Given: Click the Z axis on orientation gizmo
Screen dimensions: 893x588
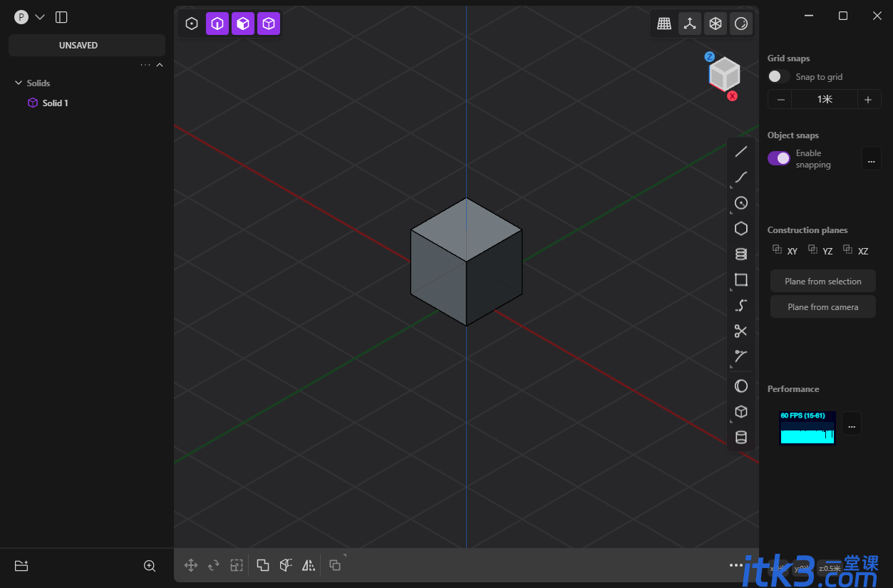Looking at the screenshot, I should pyautogui.click(x=710, y=56).
